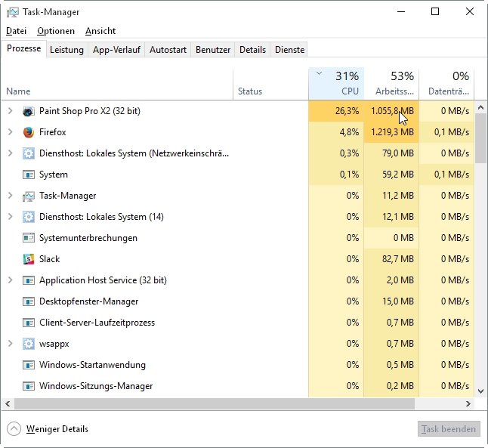
Task: Click the 82,7 MB memory value
Action: (398, 259)
